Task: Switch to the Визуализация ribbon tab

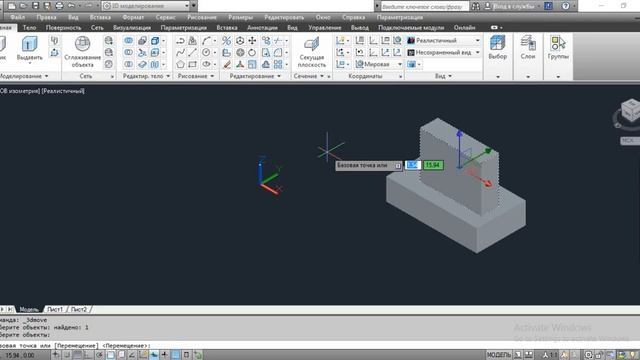Action: pos(132,28)
